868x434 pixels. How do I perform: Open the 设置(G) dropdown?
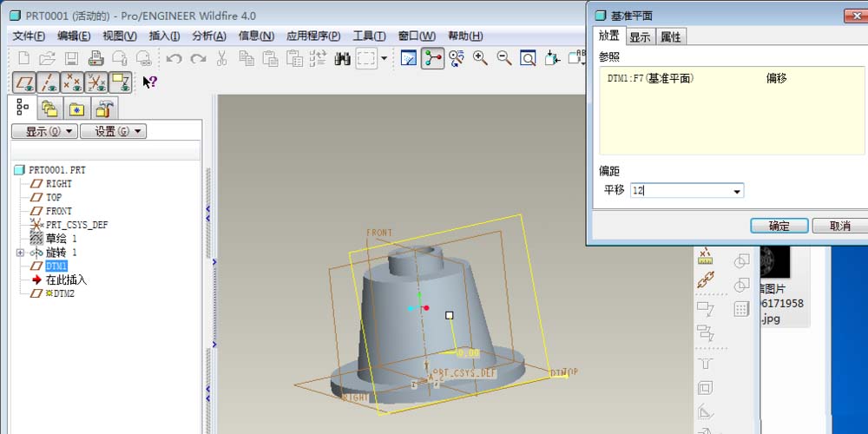(x=113, y=131)
